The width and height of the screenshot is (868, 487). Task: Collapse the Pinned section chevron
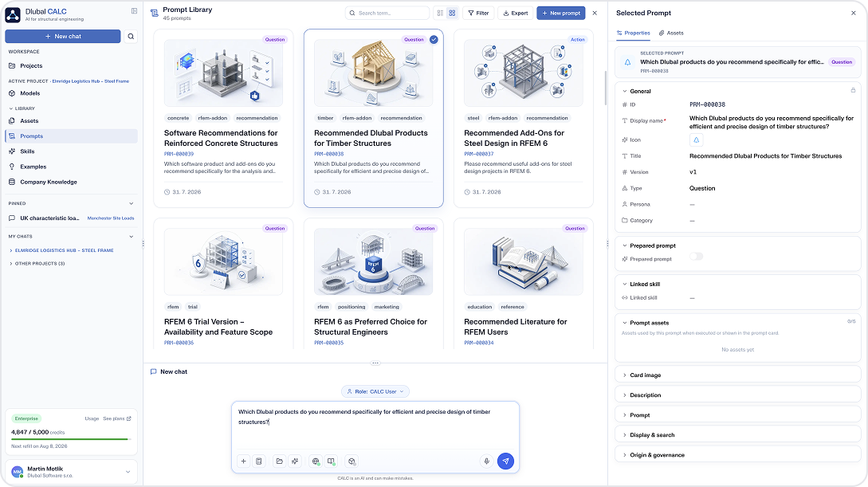pos(132,204)
